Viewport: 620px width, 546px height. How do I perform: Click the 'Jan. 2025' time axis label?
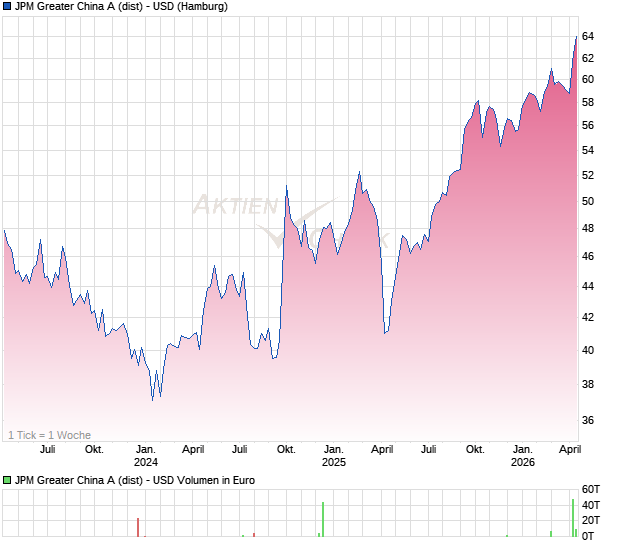pyautogui.click(x=334, y=455)
